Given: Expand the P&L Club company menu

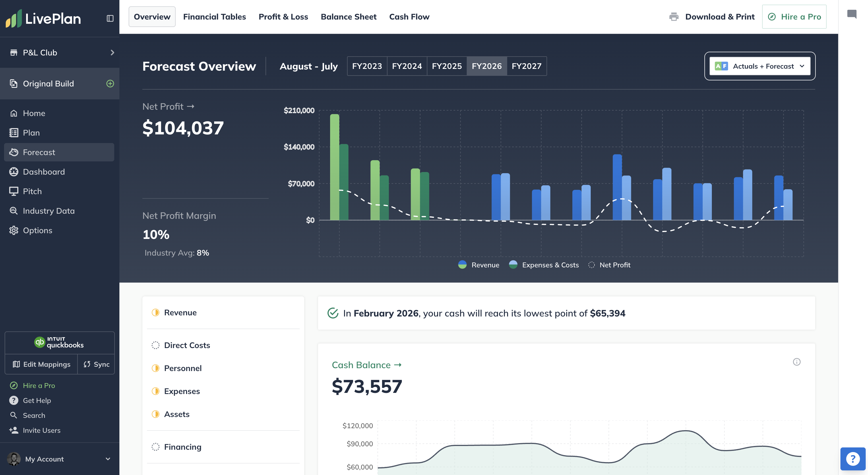Looking at the screenshot, I should 60,53.
